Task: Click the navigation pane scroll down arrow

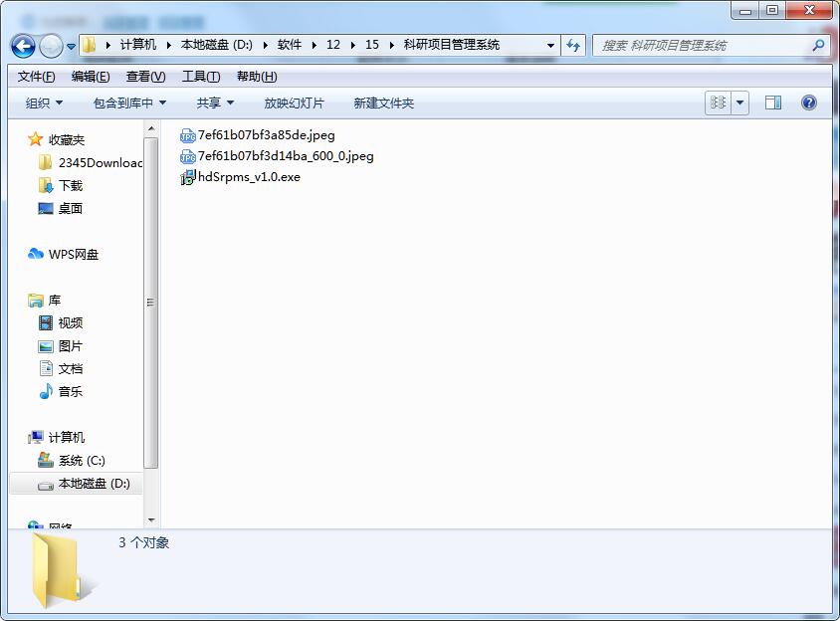Action: coord(151,519)
